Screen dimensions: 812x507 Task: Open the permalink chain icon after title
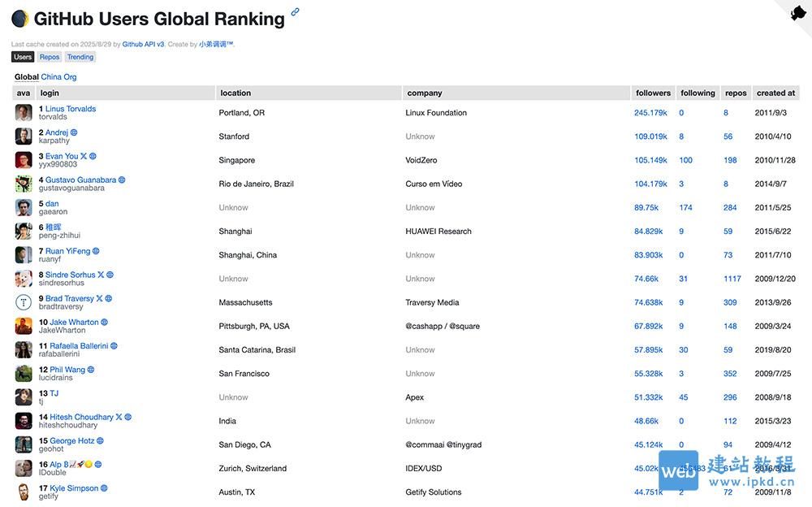(x=296, y=11)
